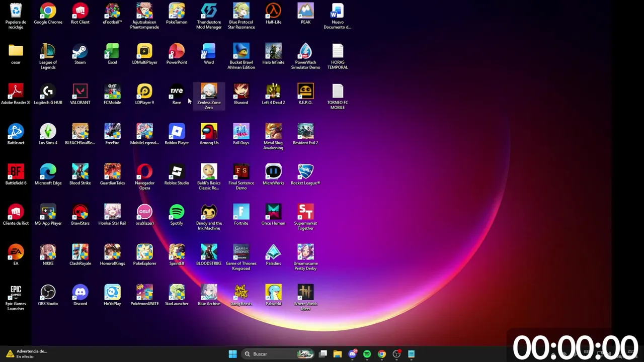Select the Thunderstore Mod Manager icon
644x362 pixels.
[209, 16]
